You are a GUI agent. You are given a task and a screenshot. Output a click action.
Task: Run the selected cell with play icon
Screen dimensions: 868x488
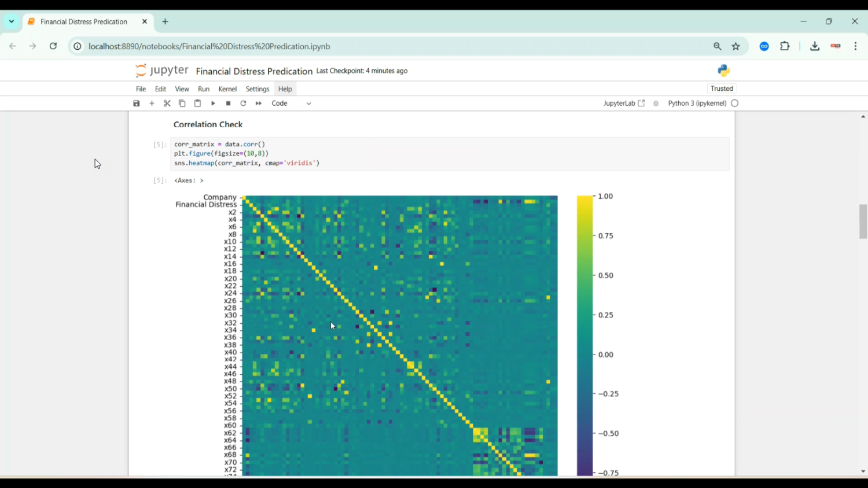click(x=213, y=103)
